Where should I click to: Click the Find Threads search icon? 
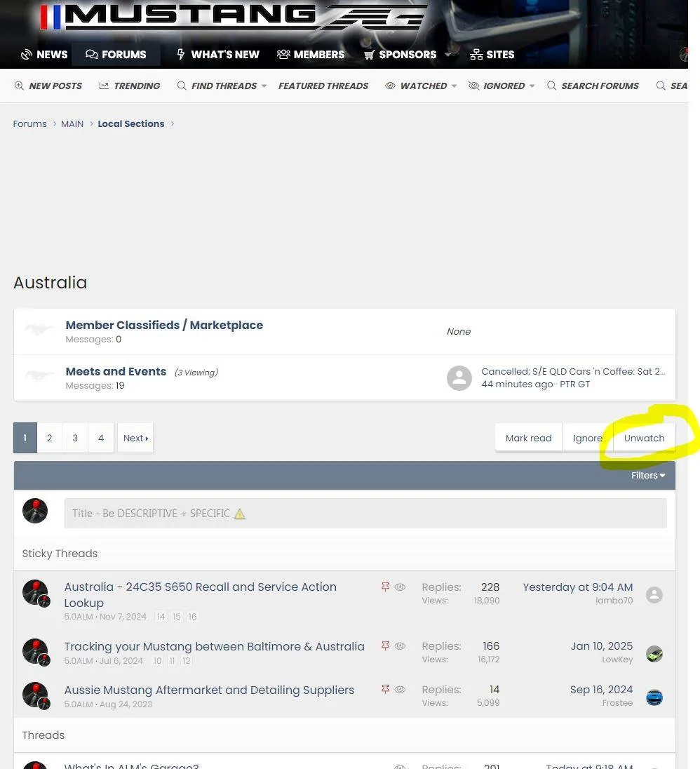[x=182, y=86]
